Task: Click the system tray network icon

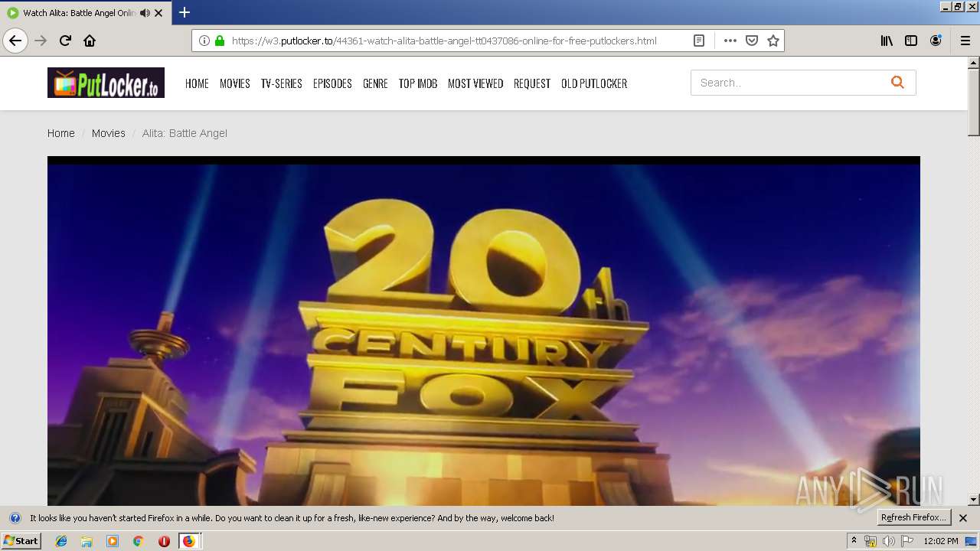Action: (871, 541)
